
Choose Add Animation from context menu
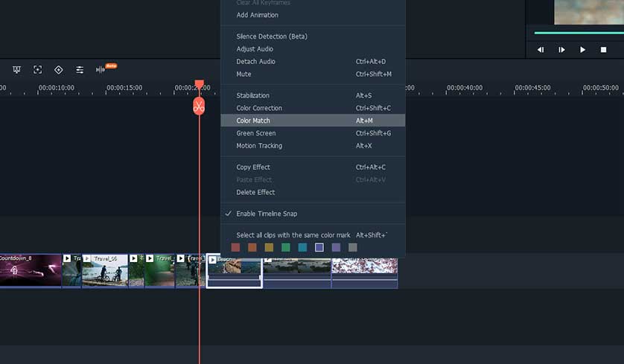[313, 15]
